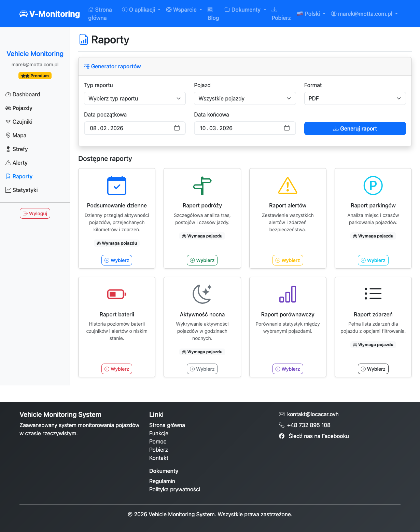
Task: Open the Dokumenty menu in top navbar
Action: tap(246, 10)
